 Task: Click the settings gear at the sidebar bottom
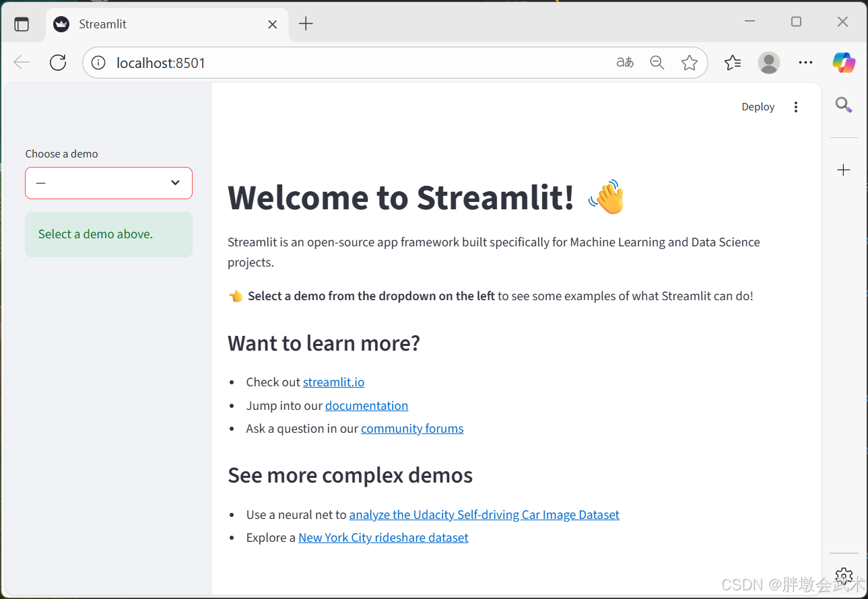click(x=843, y=576)
